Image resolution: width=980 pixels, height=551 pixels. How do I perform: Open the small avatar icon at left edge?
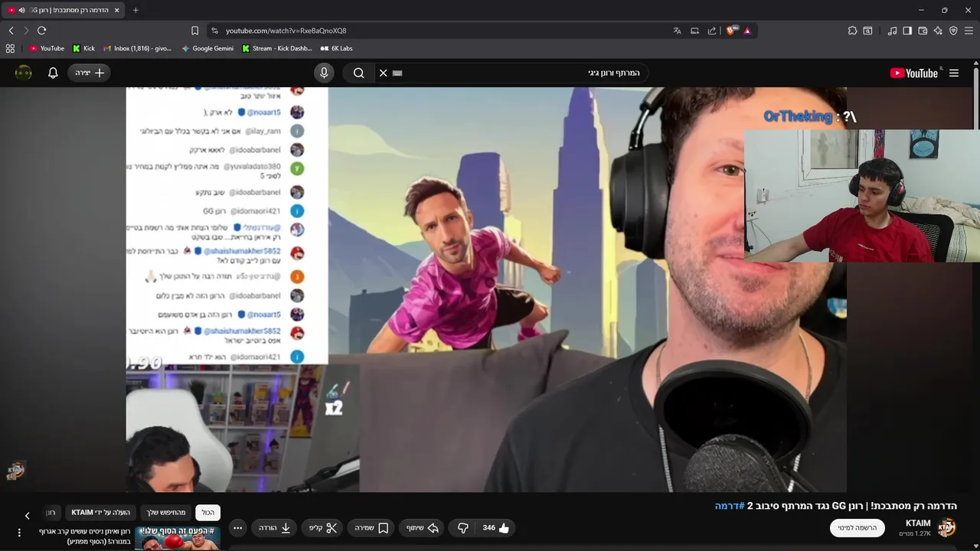click(x=15, y=470)
